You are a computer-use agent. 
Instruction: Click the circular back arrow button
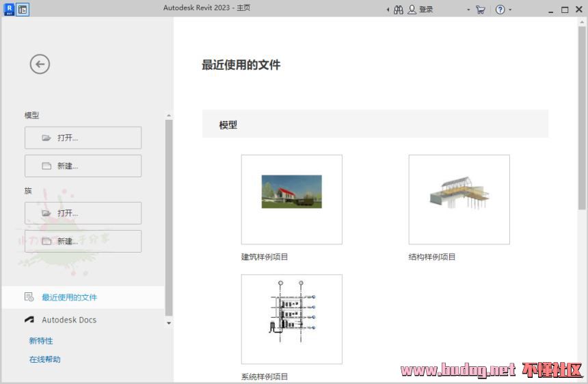(40, 64)
